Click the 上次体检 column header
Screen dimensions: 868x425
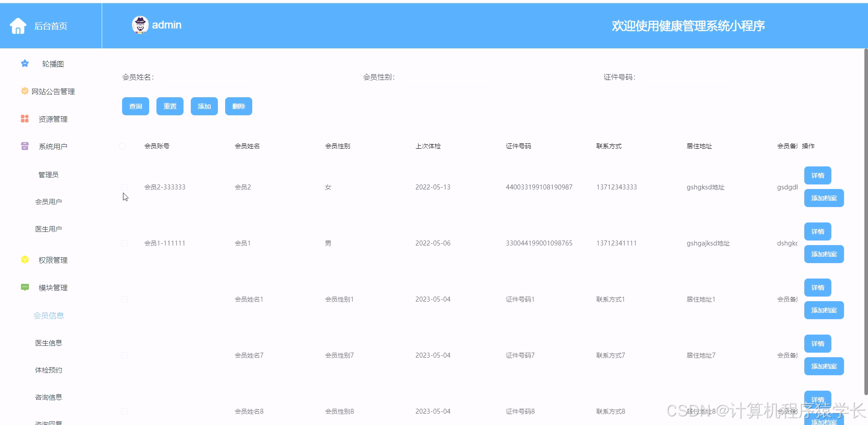tap(428, 146)
